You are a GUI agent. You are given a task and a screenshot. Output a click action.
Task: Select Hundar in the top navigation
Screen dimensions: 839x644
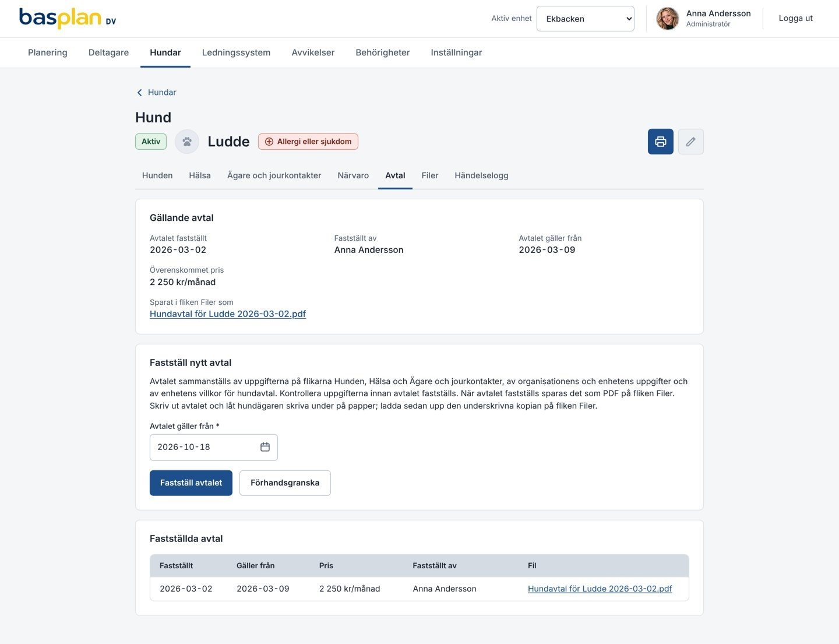coord(165,52)
